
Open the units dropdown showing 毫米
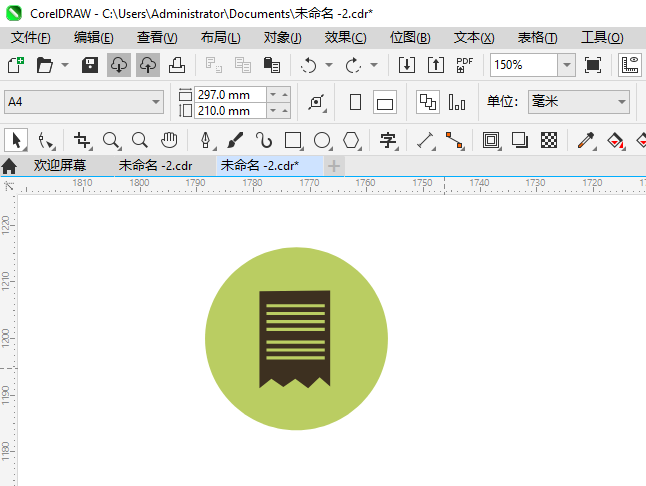point(579,102)
